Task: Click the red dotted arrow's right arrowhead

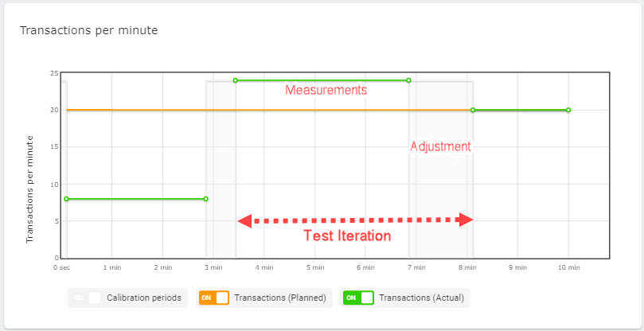Action: [466, 220]
